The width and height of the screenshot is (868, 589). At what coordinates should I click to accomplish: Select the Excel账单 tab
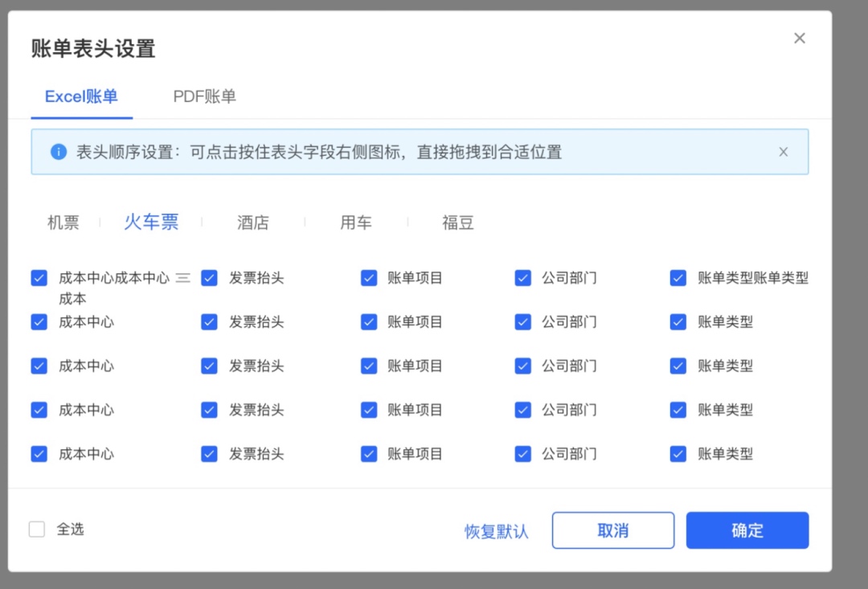tap(81, 96)
